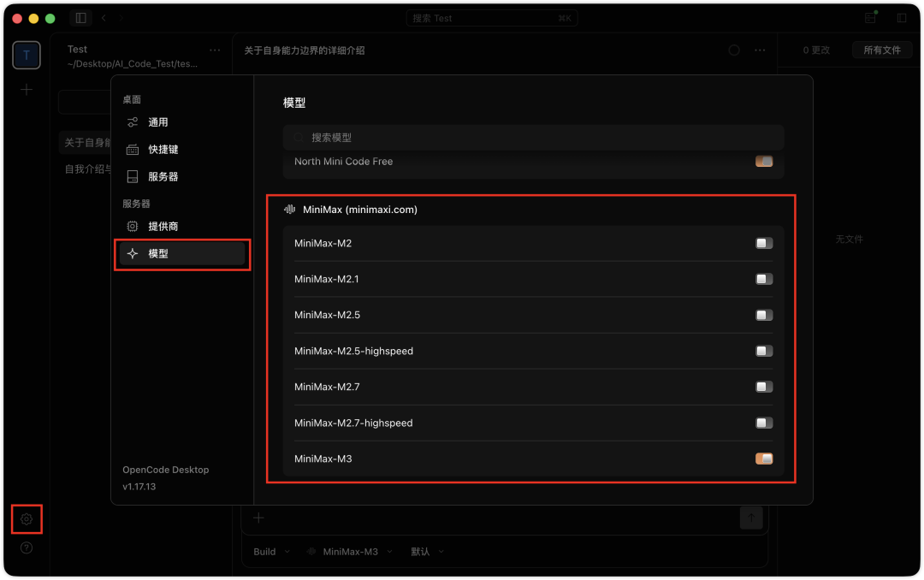The width and height of the screenshot is (924, 580).
Task: Open 通用 general settings
Action: (x=182, y=122)
